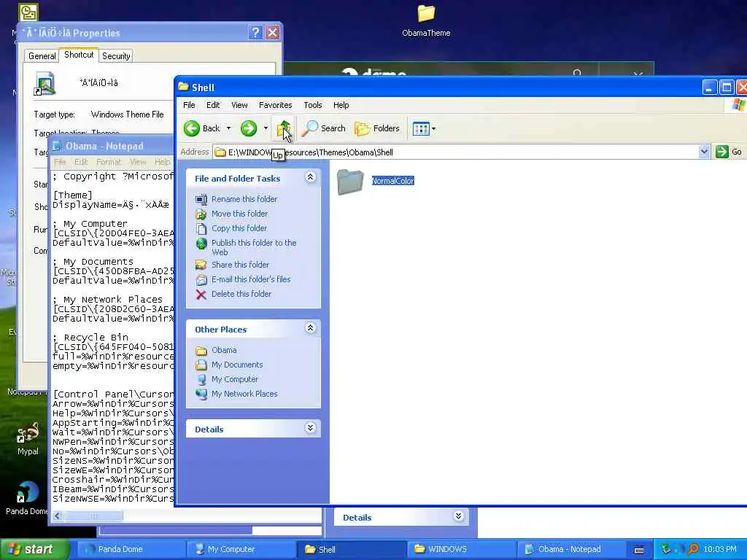This screenshot has height=560, width=747.
Task: Open the Tools menu
Action: 312,105
